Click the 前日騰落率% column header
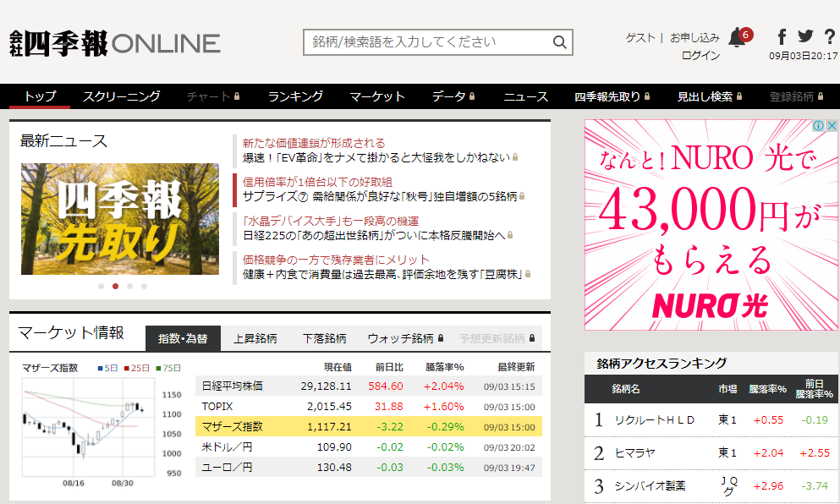 814,389
